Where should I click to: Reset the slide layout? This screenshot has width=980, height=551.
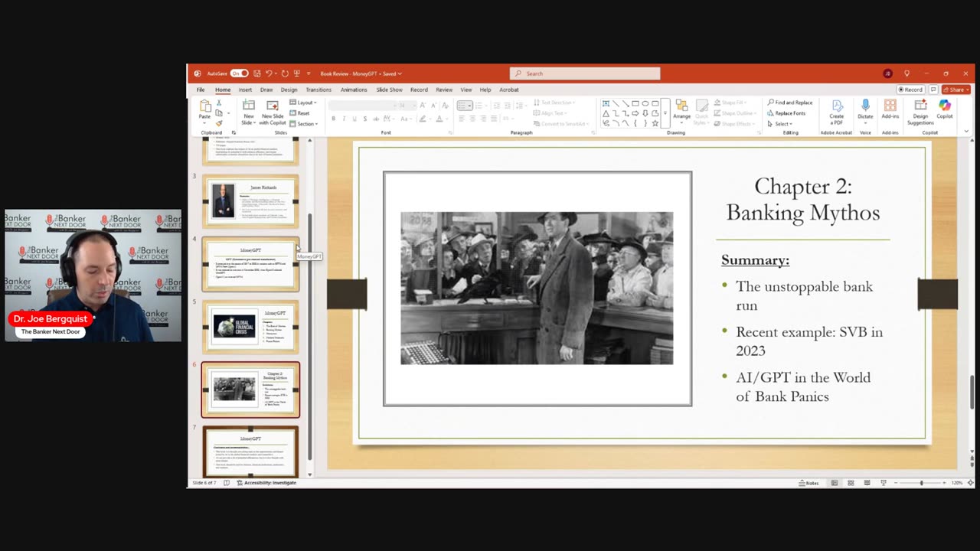(x=299, y=113)
